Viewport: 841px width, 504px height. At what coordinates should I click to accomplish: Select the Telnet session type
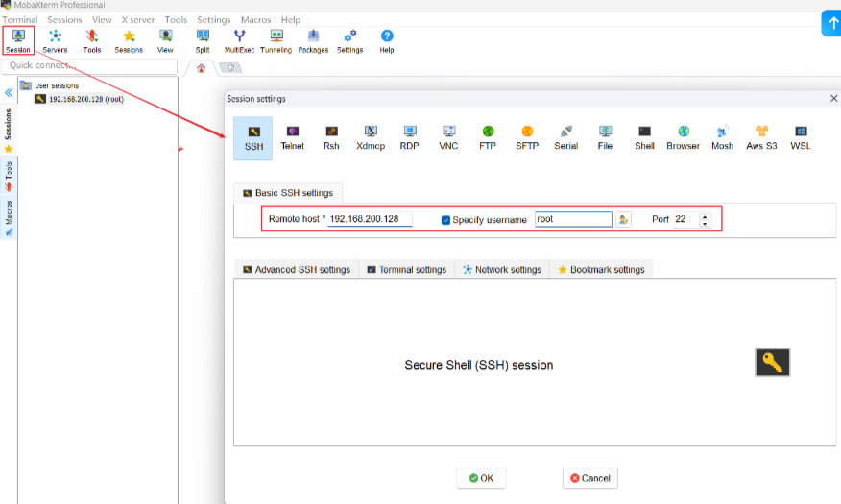[x=292, y=137]
